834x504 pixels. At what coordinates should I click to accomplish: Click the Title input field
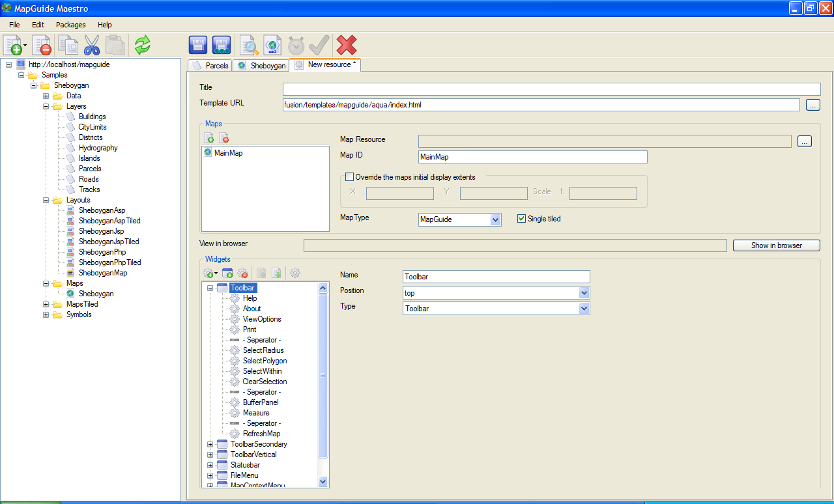(551, 89)
